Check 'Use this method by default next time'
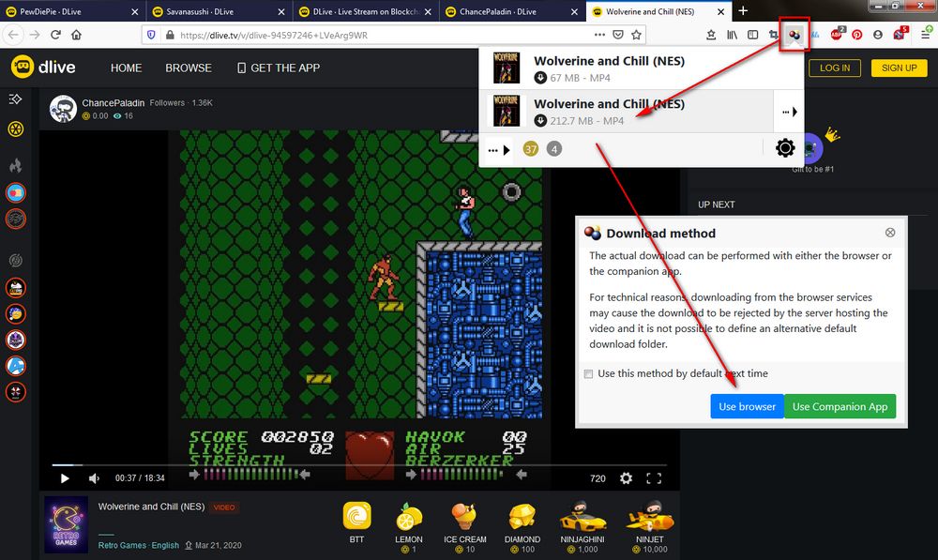 pyautogui.click(x=589, y=374)
